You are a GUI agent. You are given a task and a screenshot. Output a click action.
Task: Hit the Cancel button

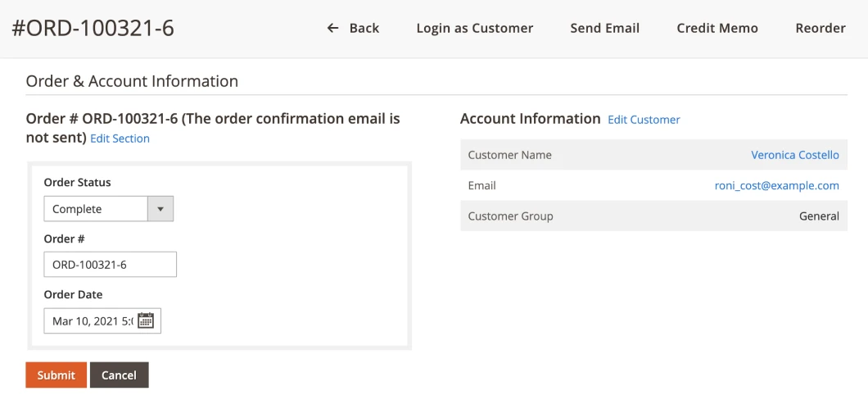point(119,375)
